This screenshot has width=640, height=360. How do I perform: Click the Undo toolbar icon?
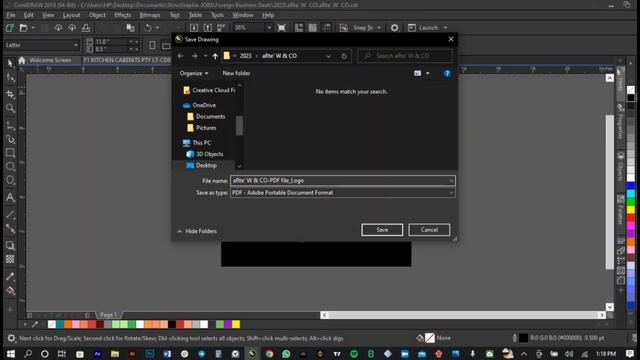click(x=148, y=28)
